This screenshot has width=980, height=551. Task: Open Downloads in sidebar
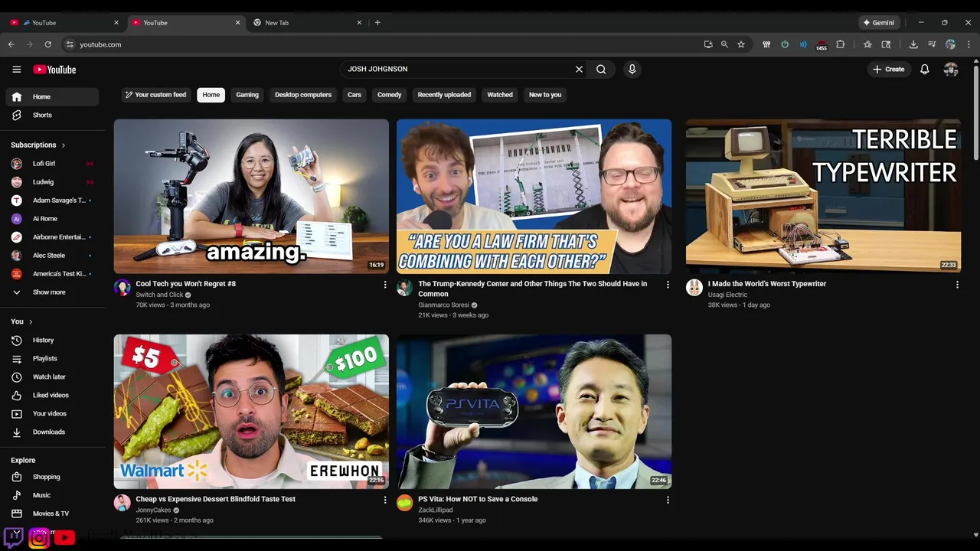[x=52, y=432]
